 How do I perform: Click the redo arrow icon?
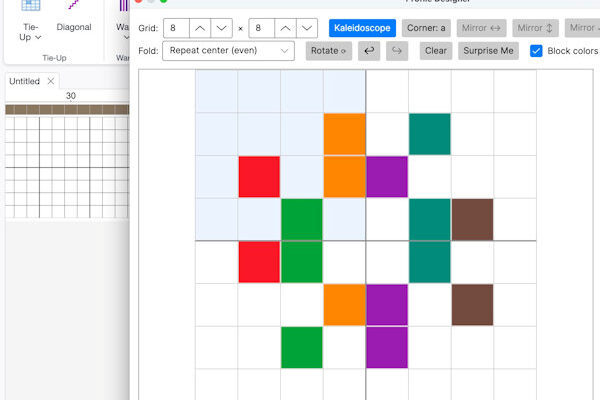[x=397, y=51]
